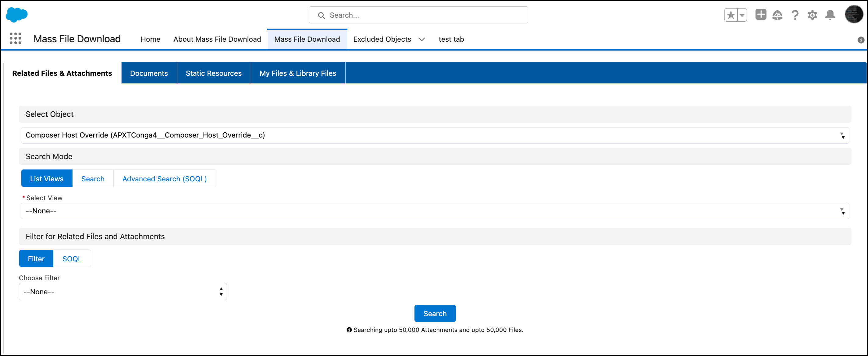This screenshot has width=868, height=356.
Task: Switch search mode to Search
Action: point(93,179)
